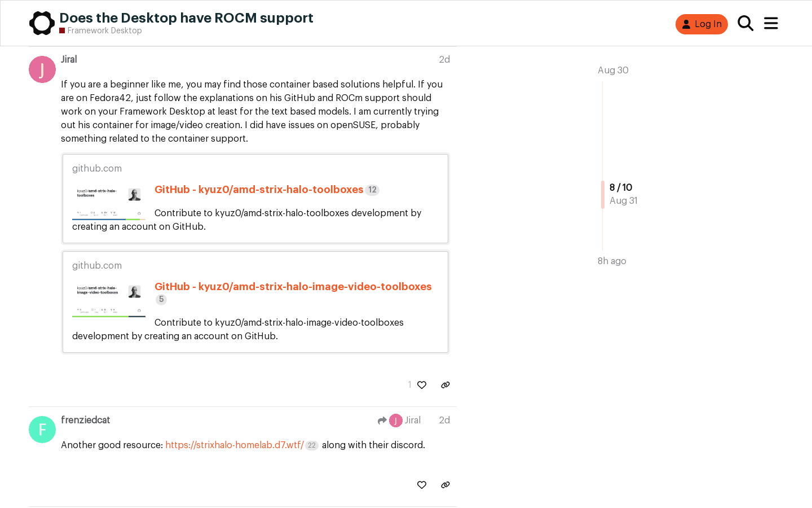Open the search panel
This screenshot has width=812, height=508.
[745, 23]
